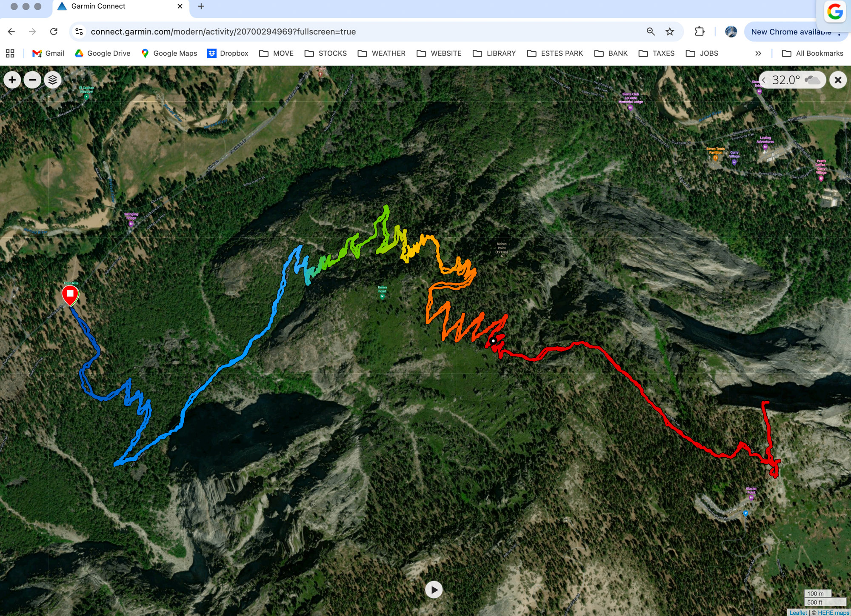
Task: Switch to the Garmin Connect tab
Action: click(x=98, y=6)
